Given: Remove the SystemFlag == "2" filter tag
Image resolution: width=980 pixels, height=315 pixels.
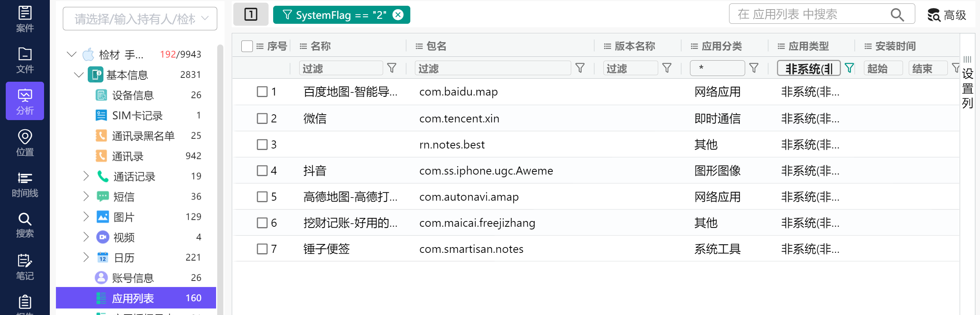Looking at the screenshot, I should click(x=398, y=15).
